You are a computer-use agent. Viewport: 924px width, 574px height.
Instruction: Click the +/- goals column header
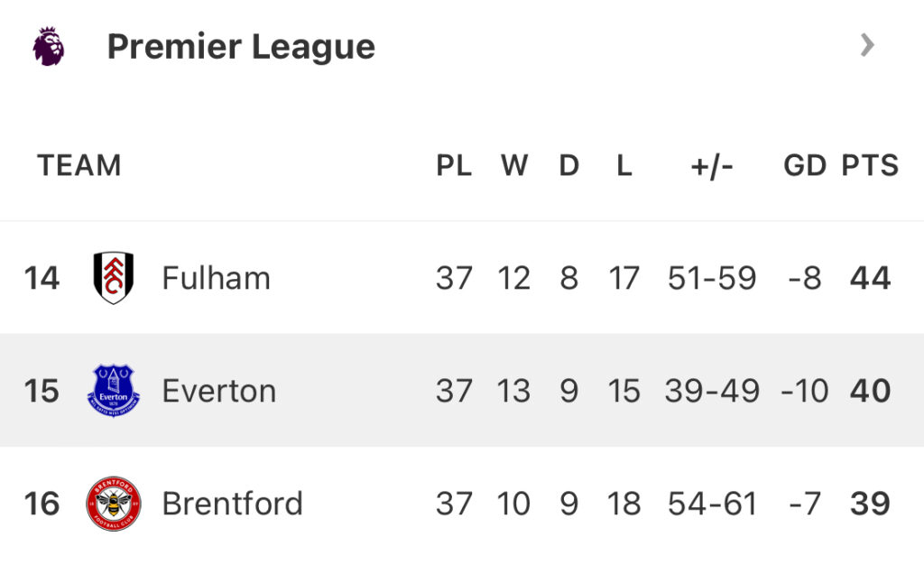(712, 166)
